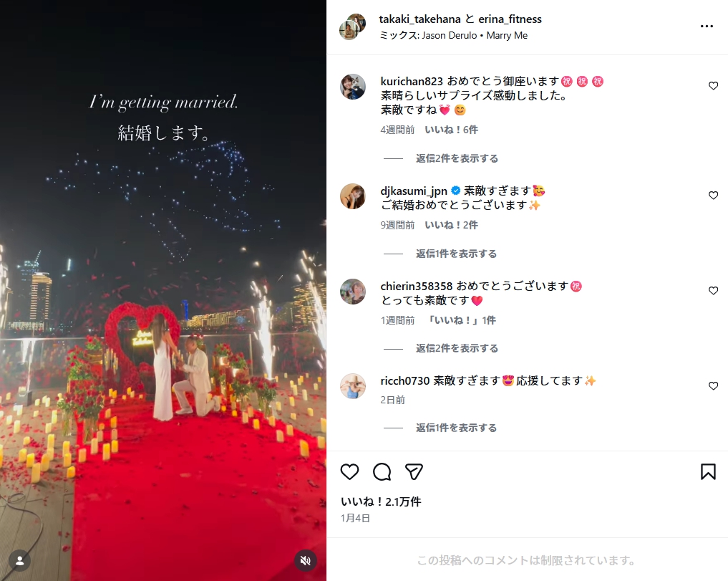
Task: Open the takaki_takehana profile link
Action: coord(419,19)
